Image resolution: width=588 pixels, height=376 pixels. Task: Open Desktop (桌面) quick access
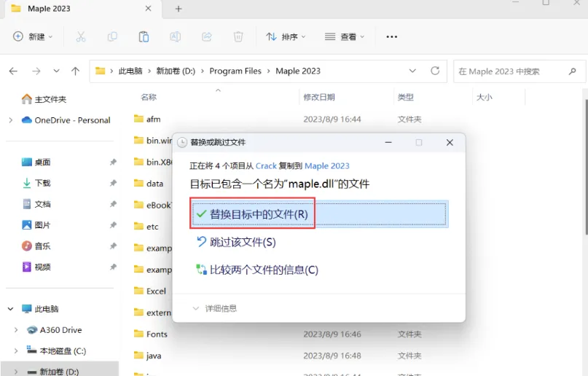click(36, 162)
